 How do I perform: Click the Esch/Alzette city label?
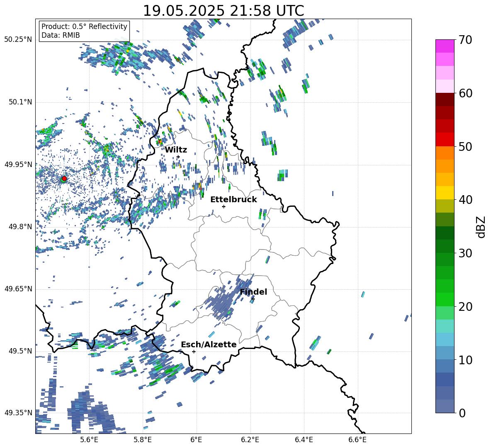pyautogui.click(x=209, y=344)
